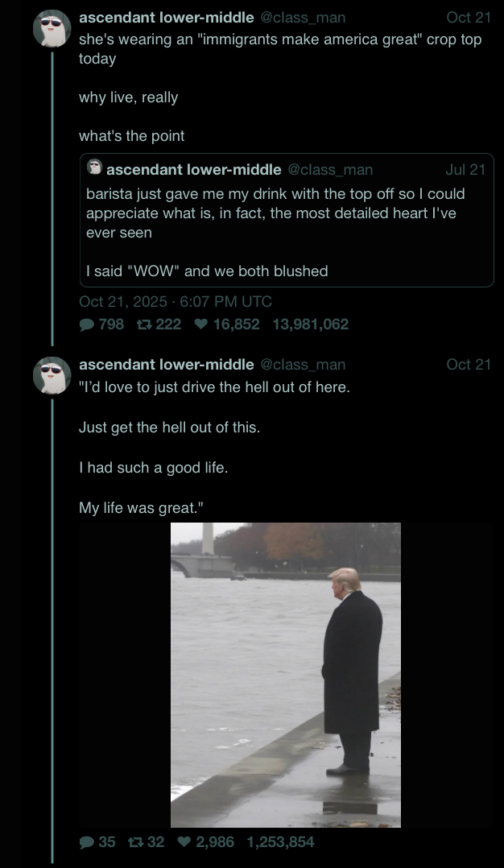Click the retweet icon on the first tweet
Screen dimensions: 504x868
pos(145,324)
